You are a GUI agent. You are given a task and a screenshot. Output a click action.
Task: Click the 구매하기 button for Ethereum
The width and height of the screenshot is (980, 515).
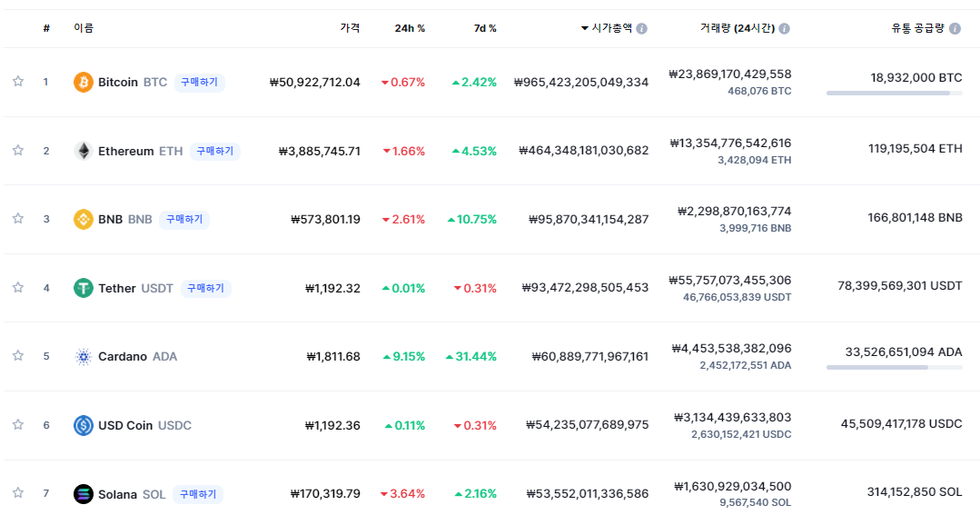[215, 151]
